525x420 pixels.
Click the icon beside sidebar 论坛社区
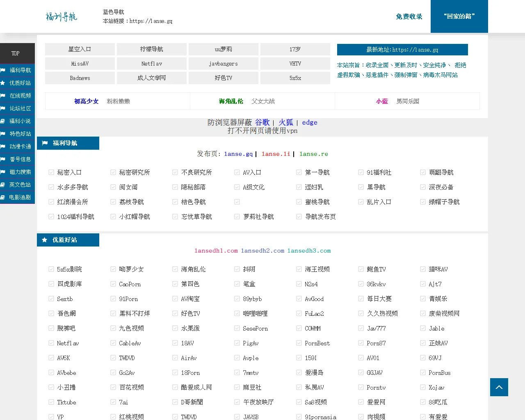pyautogui.click(x=3, y=108)
